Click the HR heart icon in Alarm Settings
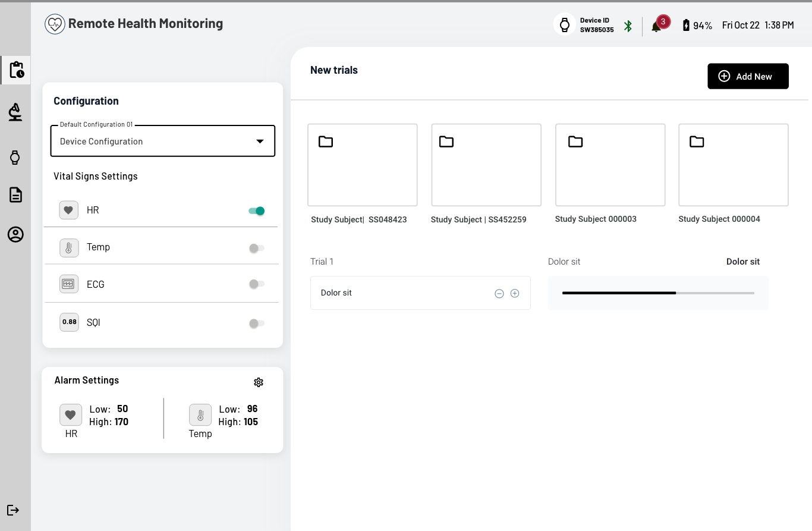The width and height of the screenshot is (812, 531). (71, 414)
